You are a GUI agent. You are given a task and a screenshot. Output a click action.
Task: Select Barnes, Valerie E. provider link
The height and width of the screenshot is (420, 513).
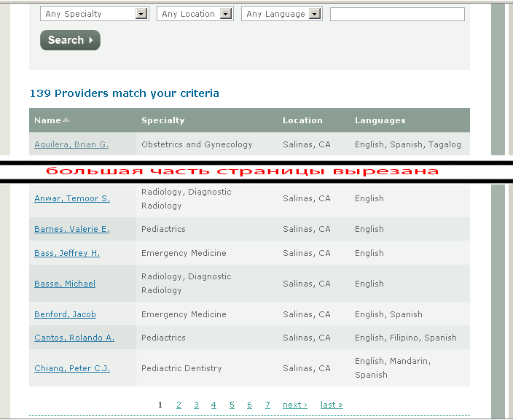coord(71,229)
